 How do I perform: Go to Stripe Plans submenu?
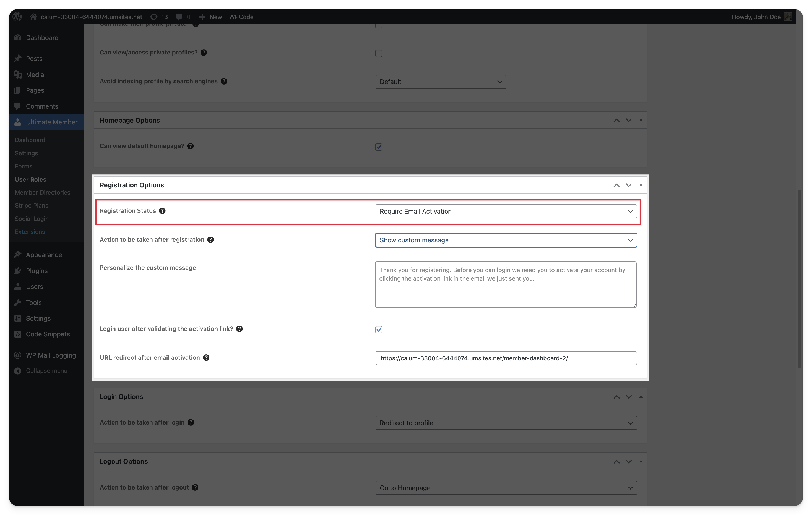[31, 206]
